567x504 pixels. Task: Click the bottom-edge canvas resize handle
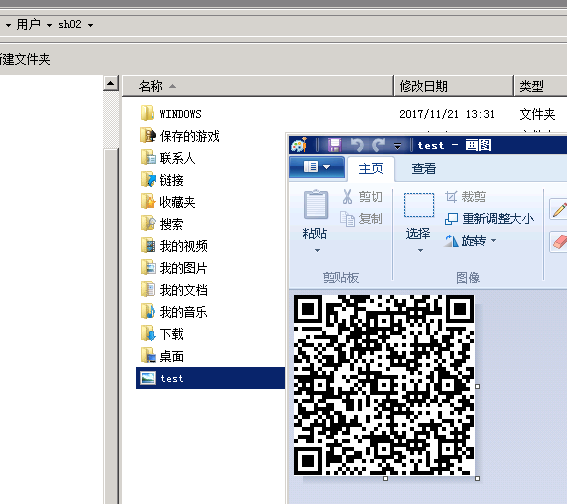coord(385,478)
